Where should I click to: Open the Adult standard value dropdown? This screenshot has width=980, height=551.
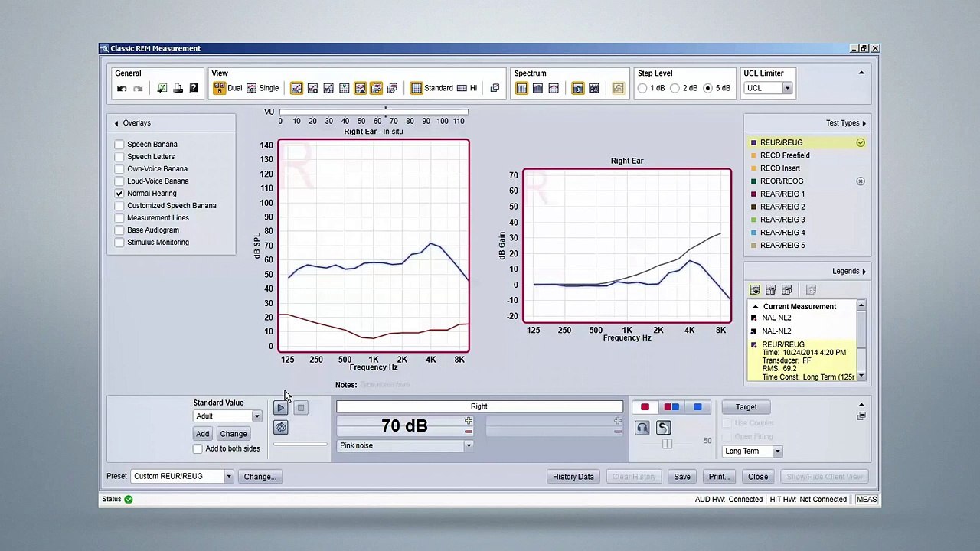click(x=257, y=417)
